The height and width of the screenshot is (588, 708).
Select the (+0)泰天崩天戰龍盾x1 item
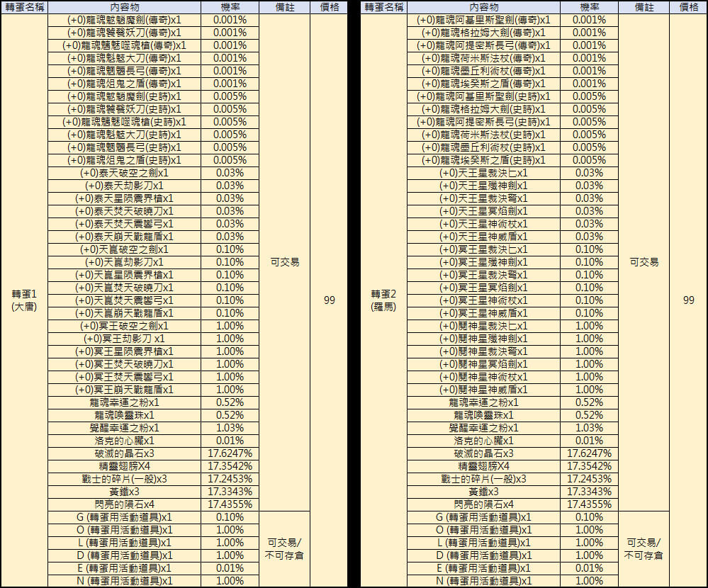124,237
